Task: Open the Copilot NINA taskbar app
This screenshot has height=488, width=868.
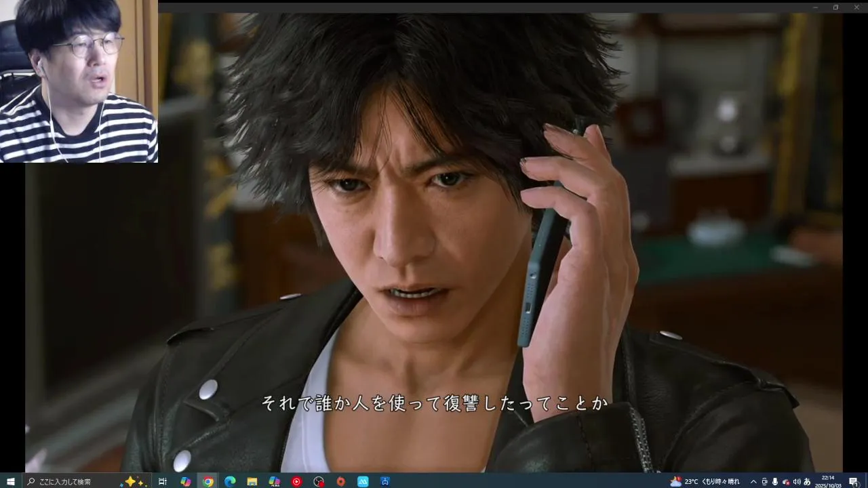Action: point(275,481)
